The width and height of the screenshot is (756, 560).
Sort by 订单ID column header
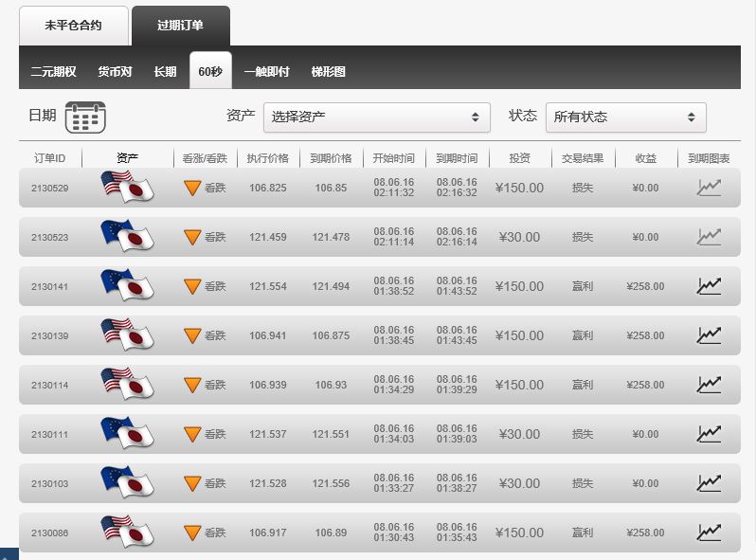click(x=49, y=158)
